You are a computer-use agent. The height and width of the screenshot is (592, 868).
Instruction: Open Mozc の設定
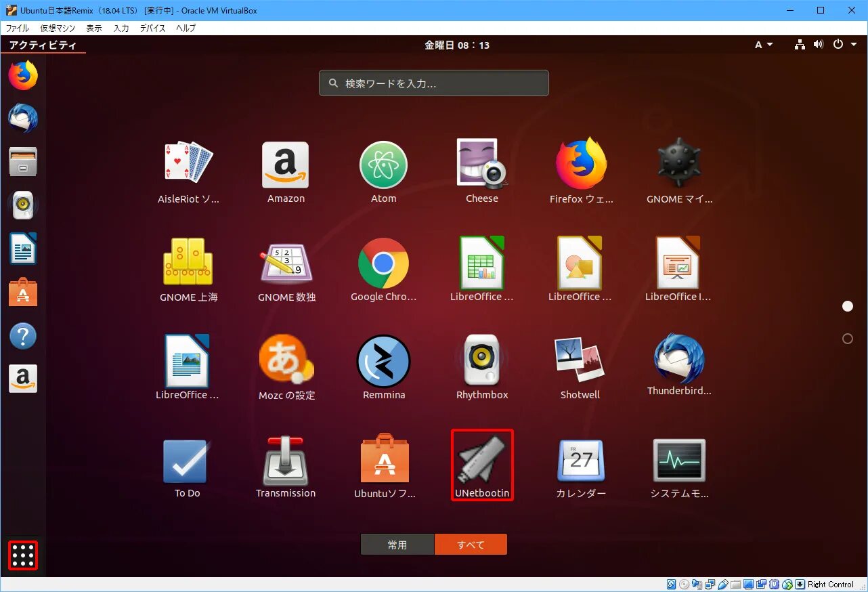286,367
